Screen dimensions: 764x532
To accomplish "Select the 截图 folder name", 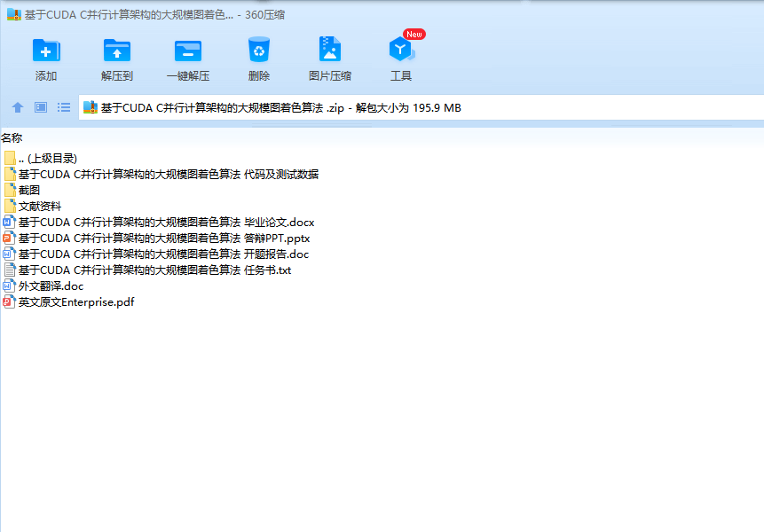I will (x=29, y=191).
